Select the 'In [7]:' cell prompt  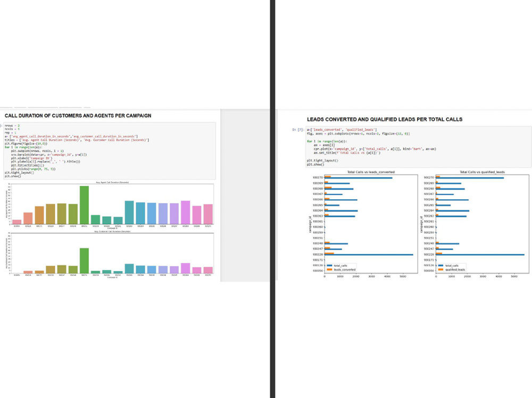298,130
